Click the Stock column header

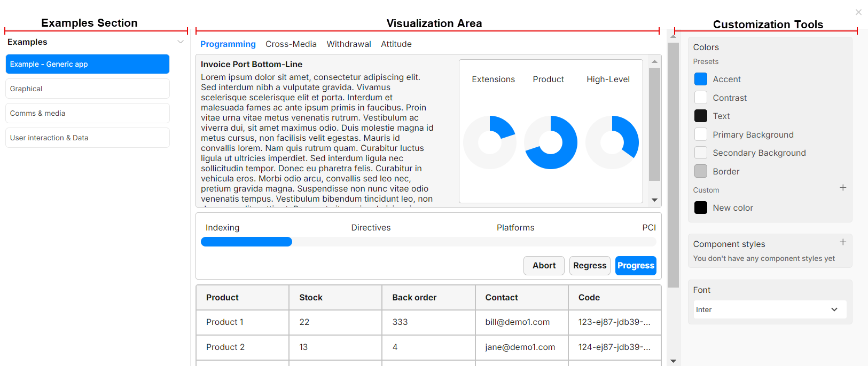tap(335, 298)
